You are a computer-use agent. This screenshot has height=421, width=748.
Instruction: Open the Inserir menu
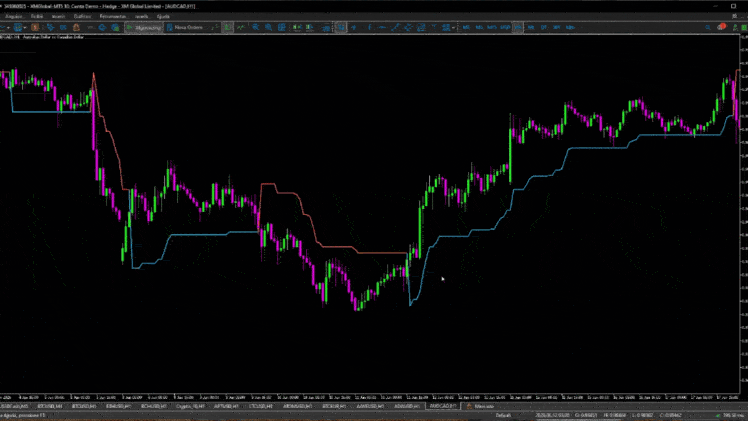click(x=58, y=16)
